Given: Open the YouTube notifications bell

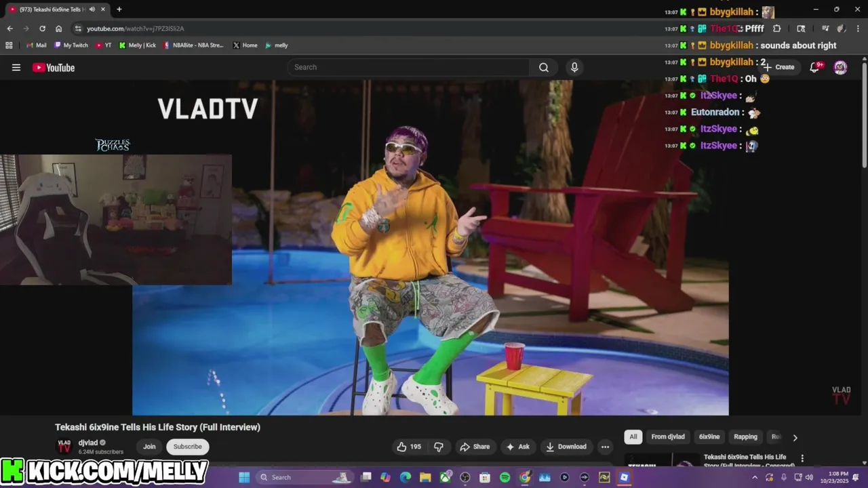Looking at the screenshot, I should [816, 67].
